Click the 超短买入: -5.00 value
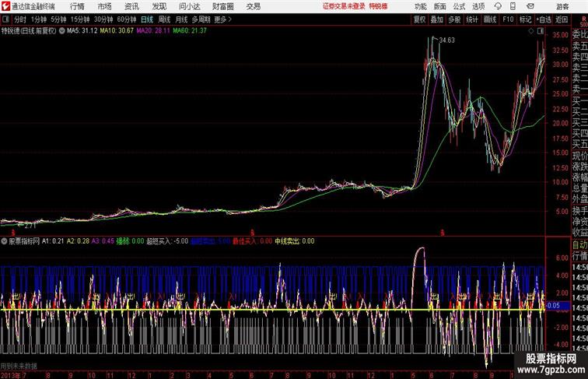 coord(167,241)
